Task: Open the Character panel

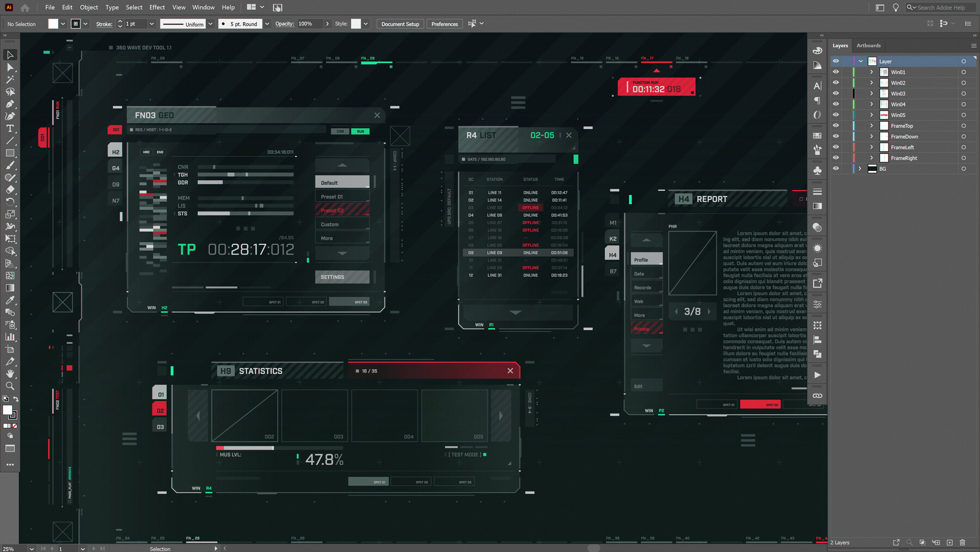Action: [817, 86]
